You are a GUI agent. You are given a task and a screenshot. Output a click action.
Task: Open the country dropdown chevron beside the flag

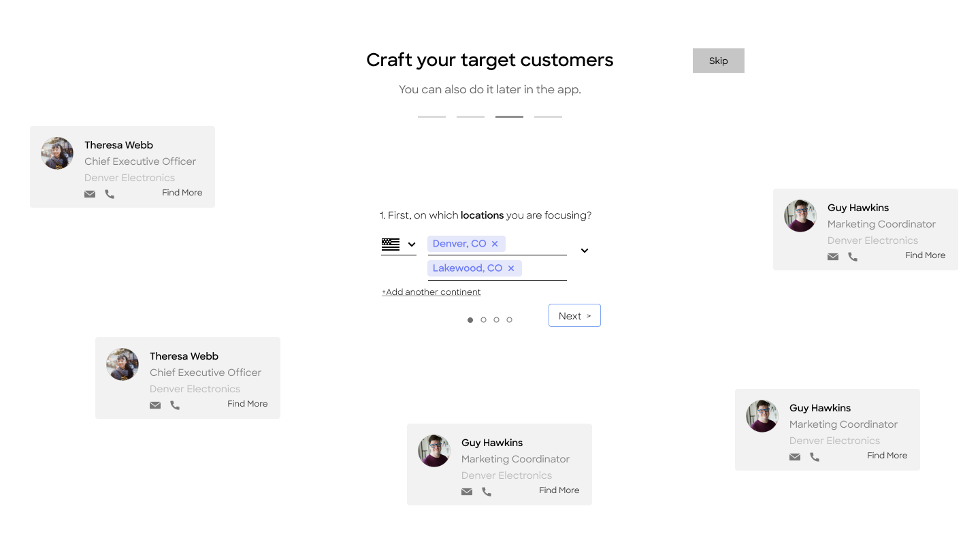click(x=412, y=245)
